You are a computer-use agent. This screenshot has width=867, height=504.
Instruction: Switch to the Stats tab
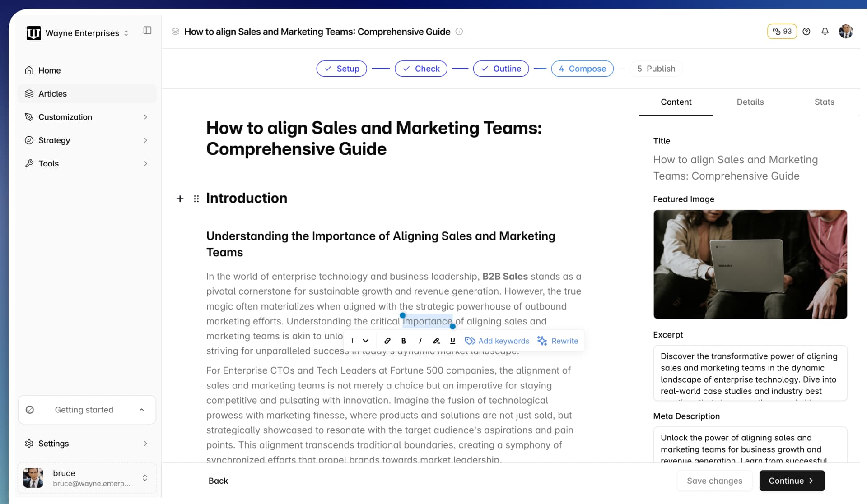pyautogui.click(x=824, y=102)
